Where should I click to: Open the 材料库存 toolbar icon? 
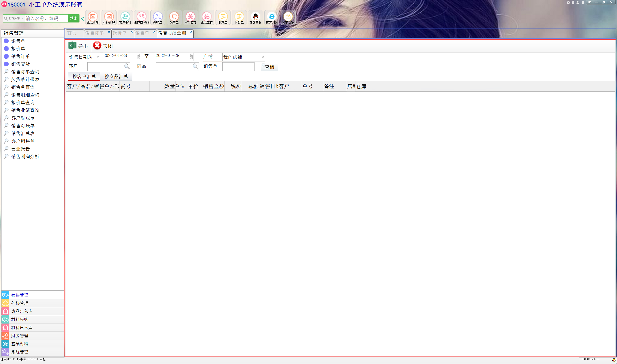190,17
